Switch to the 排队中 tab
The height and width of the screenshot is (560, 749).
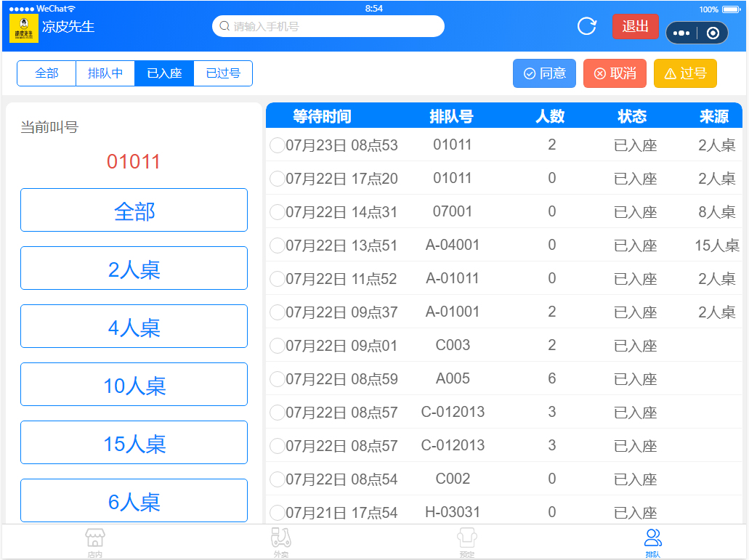[x=105, y=73]
